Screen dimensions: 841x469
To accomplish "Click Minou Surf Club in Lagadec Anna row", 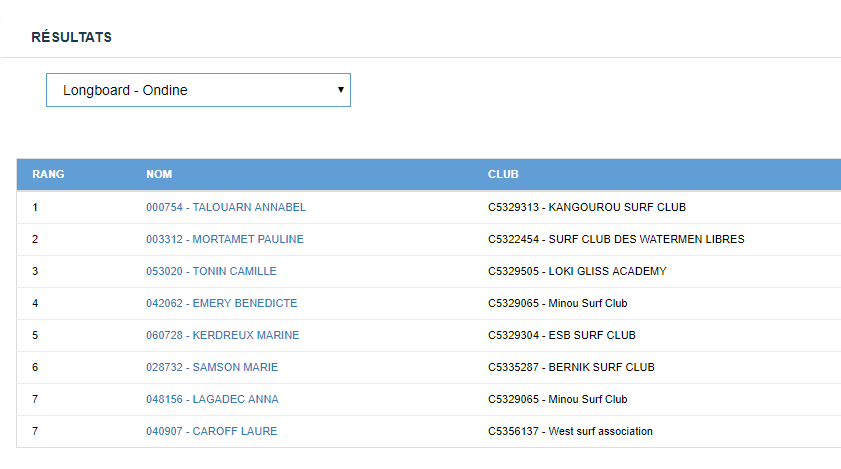I will point(588,399).
